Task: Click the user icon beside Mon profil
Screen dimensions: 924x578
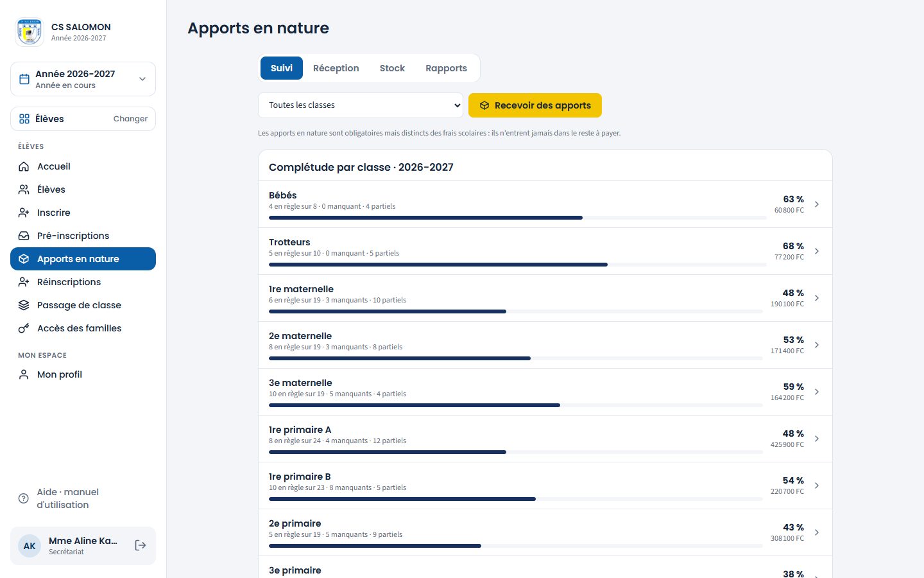Action: pyautogui.click(x=24, y=374)
